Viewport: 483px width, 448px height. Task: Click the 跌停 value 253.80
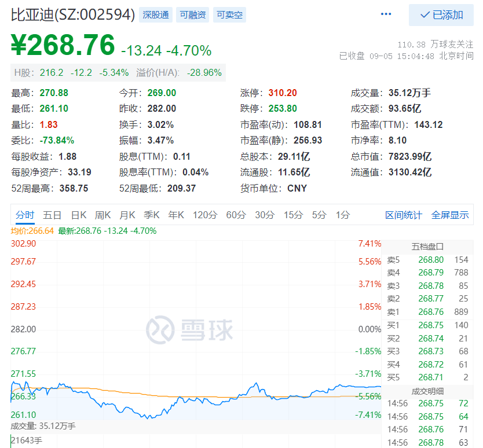click(283, 108)
